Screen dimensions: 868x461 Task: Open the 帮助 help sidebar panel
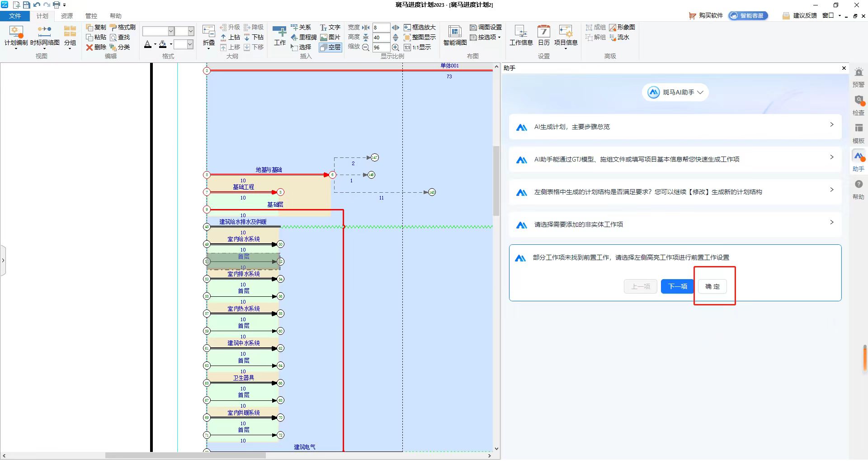(x=859, y=190)
